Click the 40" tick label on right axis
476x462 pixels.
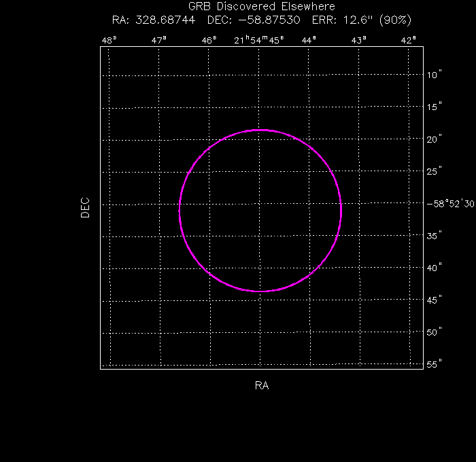(x=435, y=268)
